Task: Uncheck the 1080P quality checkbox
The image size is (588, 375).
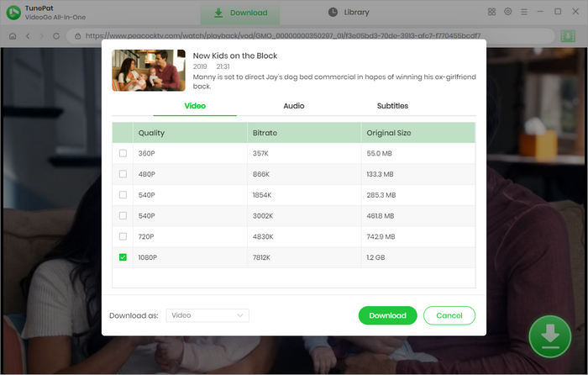Action: click(x=123, y=257)
